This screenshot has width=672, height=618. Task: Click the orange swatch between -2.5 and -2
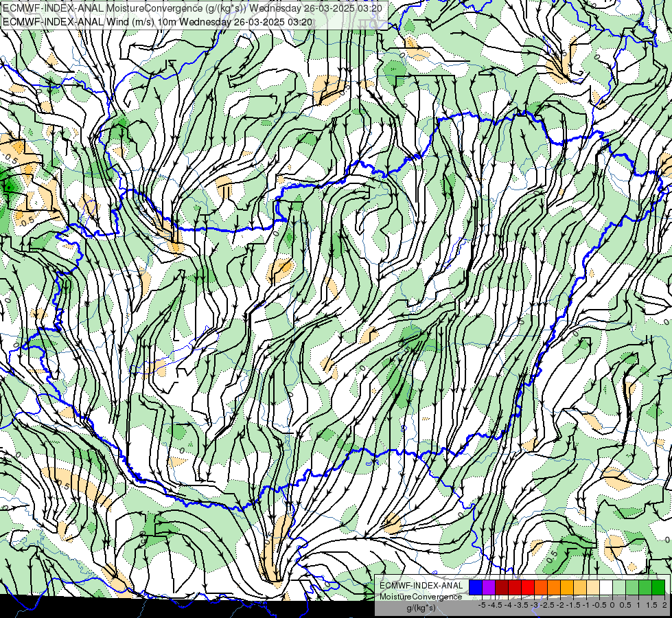[x=554, y=588]
